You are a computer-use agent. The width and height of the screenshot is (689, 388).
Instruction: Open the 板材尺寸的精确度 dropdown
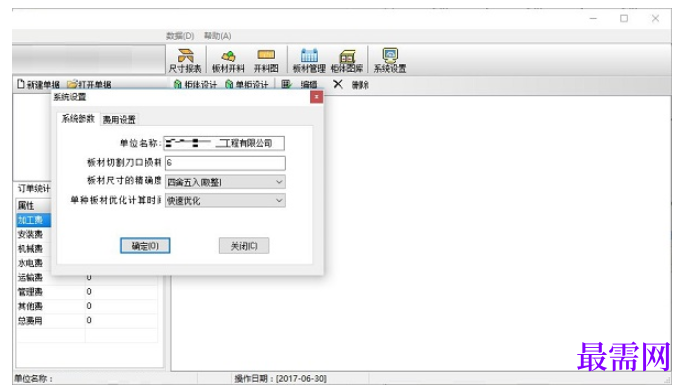coord(225,182)
